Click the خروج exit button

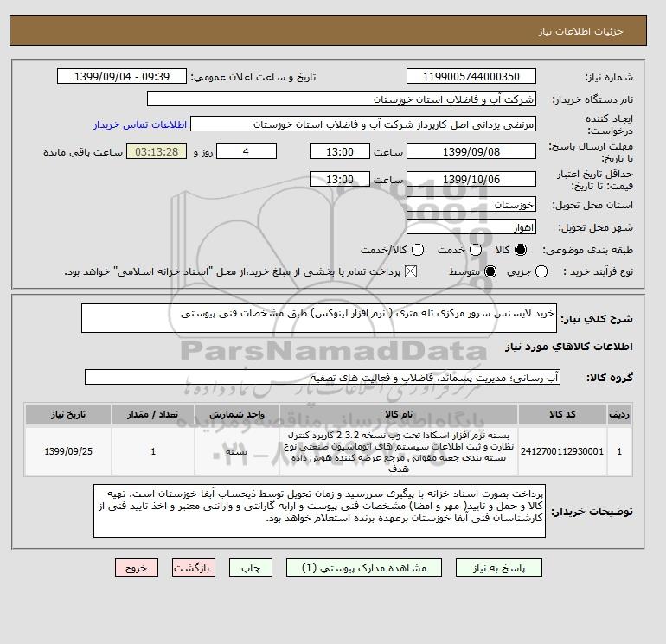137,568
